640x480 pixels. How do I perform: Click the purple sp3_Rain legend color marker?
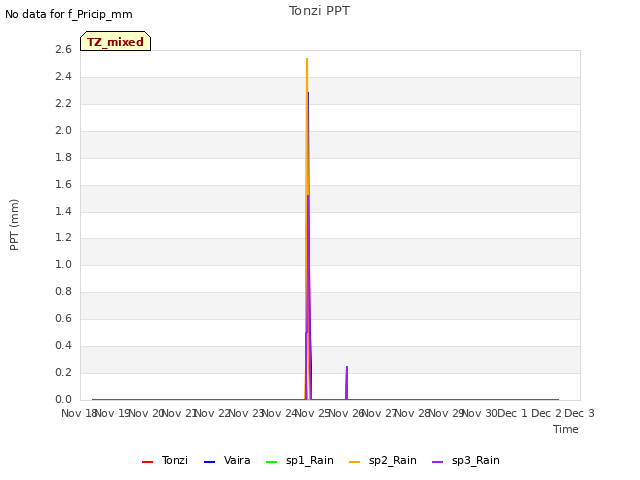coord(438,462)
